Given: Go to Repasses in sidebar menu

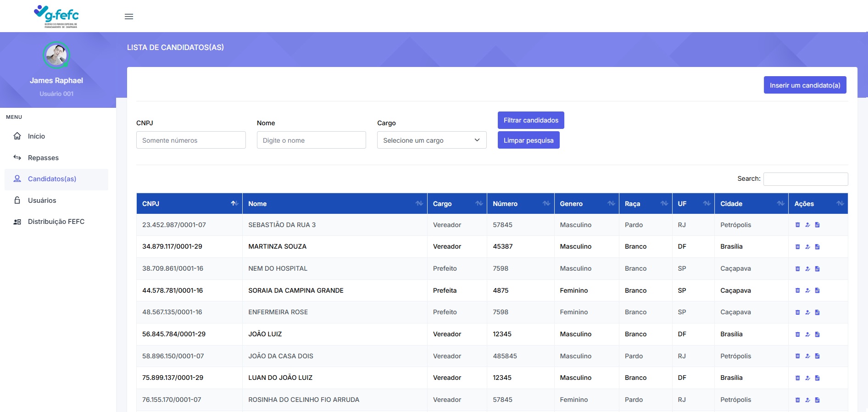Looking at the screenshot, I should [43, 158].
